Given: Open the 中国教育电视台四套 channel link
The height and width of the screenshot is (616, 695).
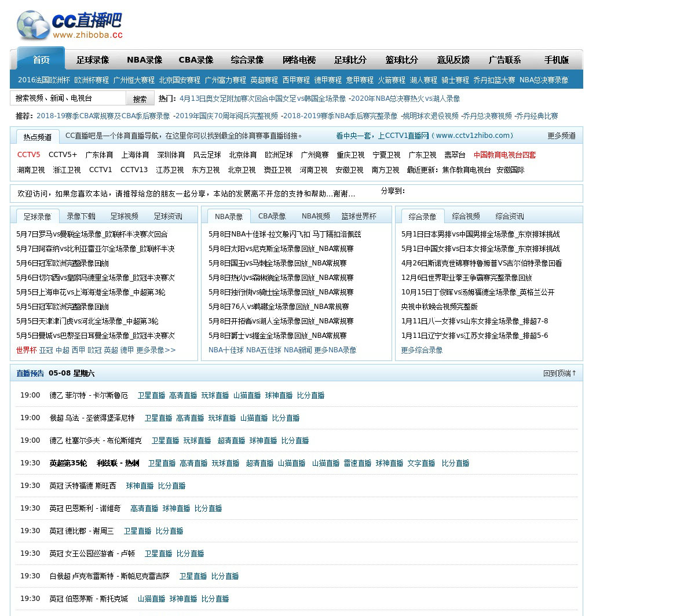Looking at the screenshot, I should point(504,155).
